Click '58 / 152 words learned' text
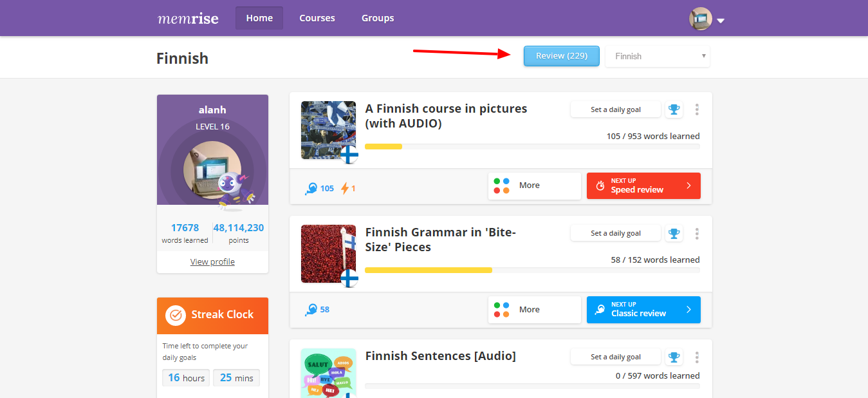 point(655,260)
